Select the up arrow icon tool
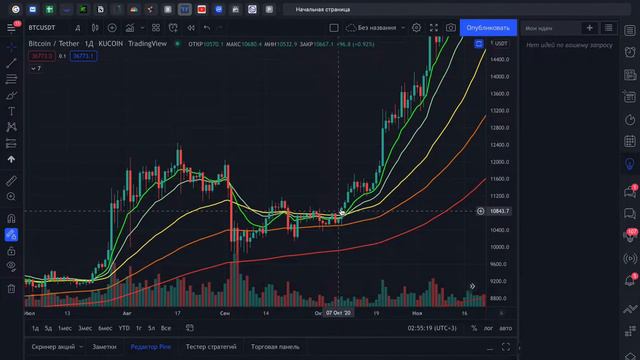 click(x=11, y=159)
